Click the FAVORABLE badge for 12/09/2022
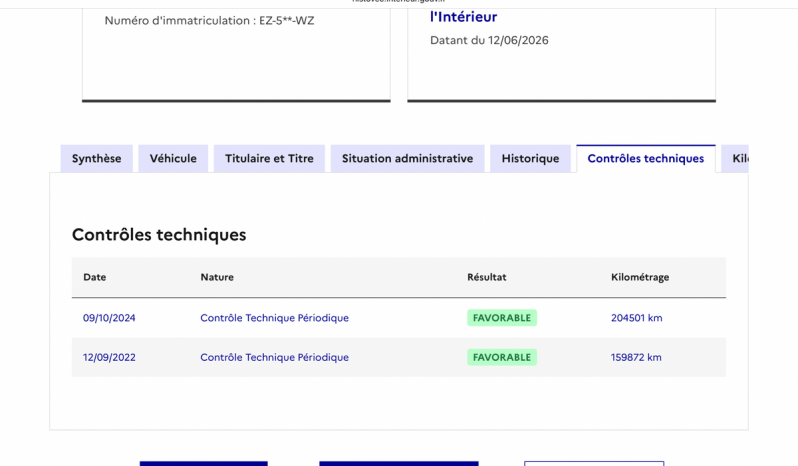Screen dimensions: 798x466 click(502, 357)
